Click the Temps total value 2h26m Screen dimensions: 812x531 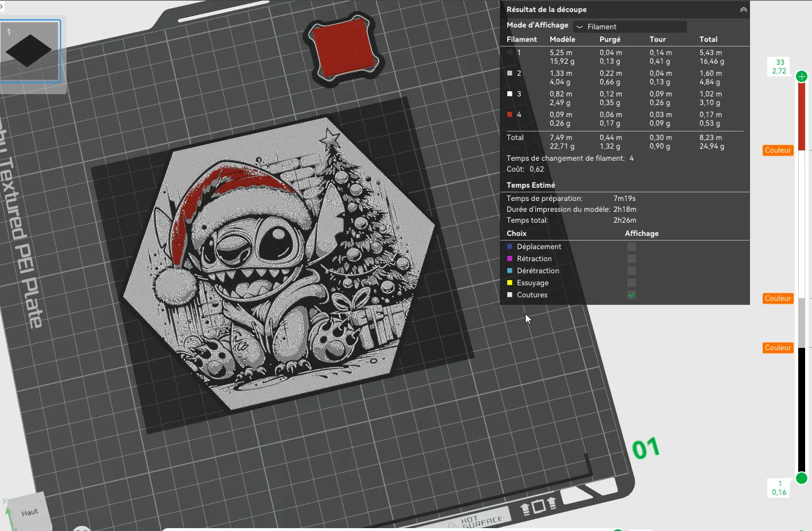tap(625, 220)
